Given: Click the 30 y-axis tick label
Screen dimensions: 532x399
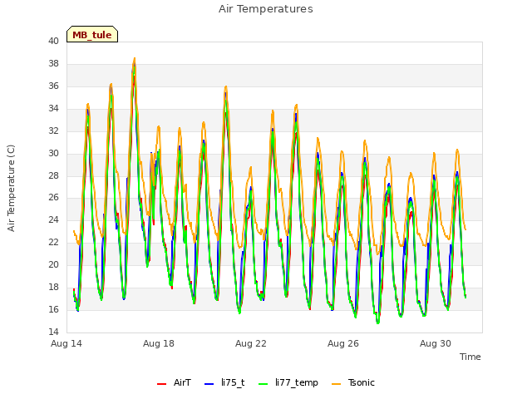Looking at the screenshot, I should [53, 153].
